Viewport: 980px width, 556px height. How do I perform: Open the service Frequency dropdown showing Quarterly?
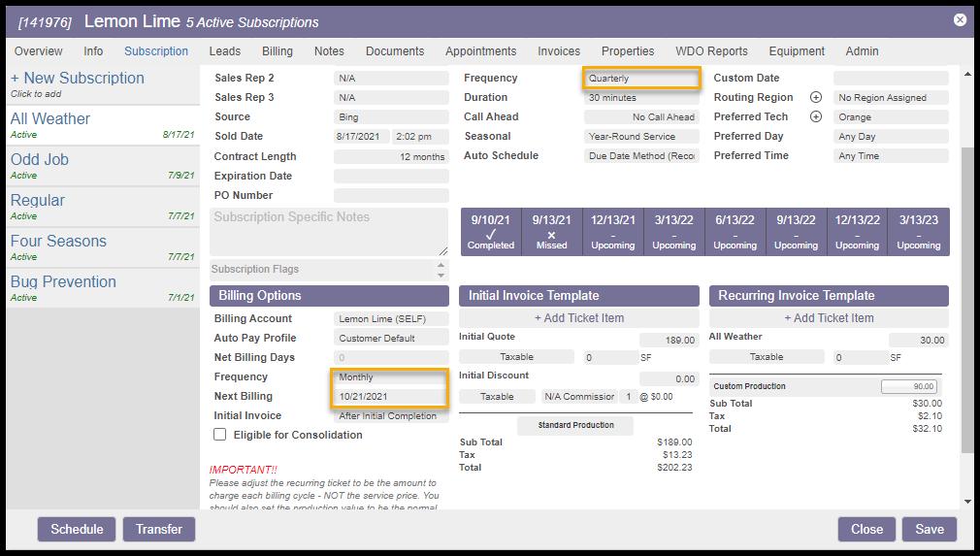[x=641, y=79]
